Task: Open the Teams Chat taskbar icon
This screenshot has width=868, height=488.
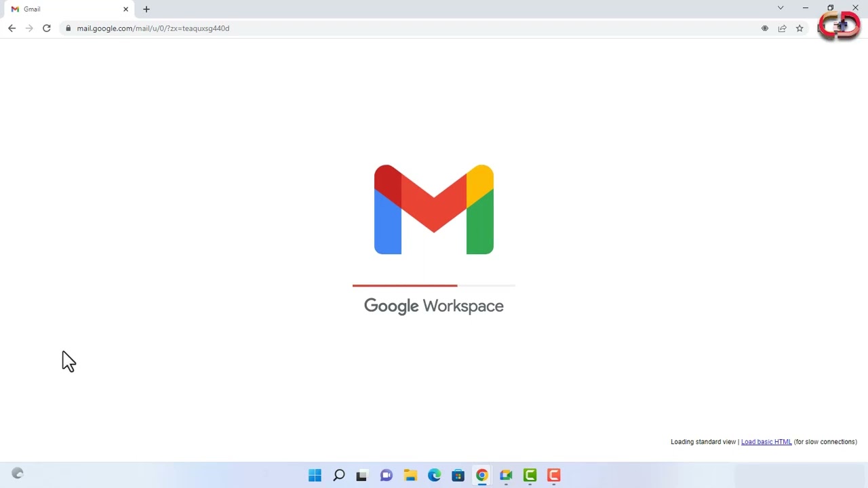Action: tap(387, 475)
